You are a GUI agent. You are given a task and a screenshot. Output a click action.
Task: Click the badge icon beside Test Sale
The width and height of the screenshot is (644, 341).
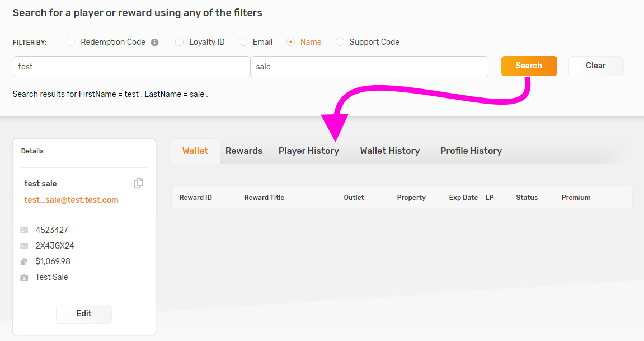pos(24,277)
